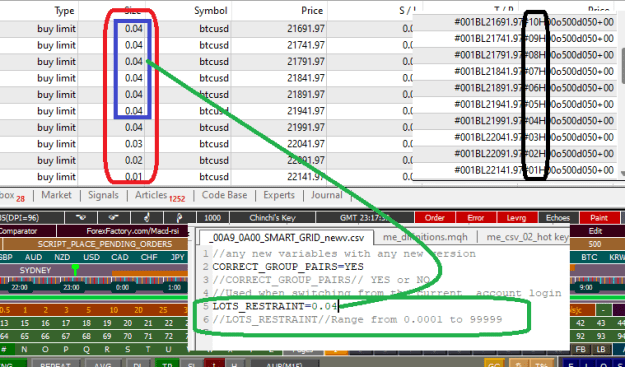The image size is (625, 367).
Task: Click the 1000 button in dark bar
Action: coord(212,218)
